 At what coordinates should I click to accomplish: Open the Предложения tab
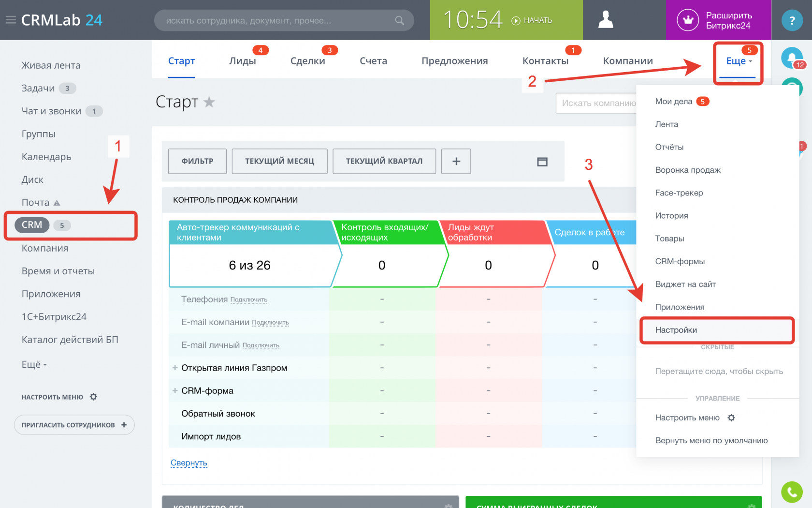[x=455, y=61]
